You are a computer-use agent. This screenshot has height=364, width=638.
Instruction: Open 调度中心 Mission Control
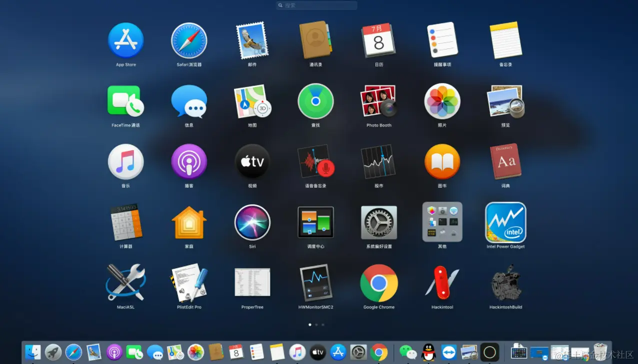[315, 222]
